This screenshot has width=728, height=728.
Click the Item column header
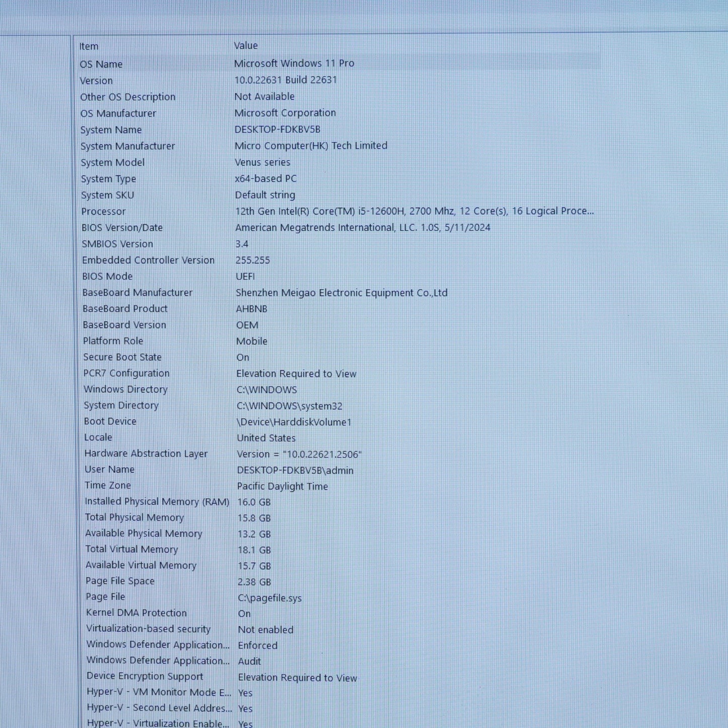89,46
